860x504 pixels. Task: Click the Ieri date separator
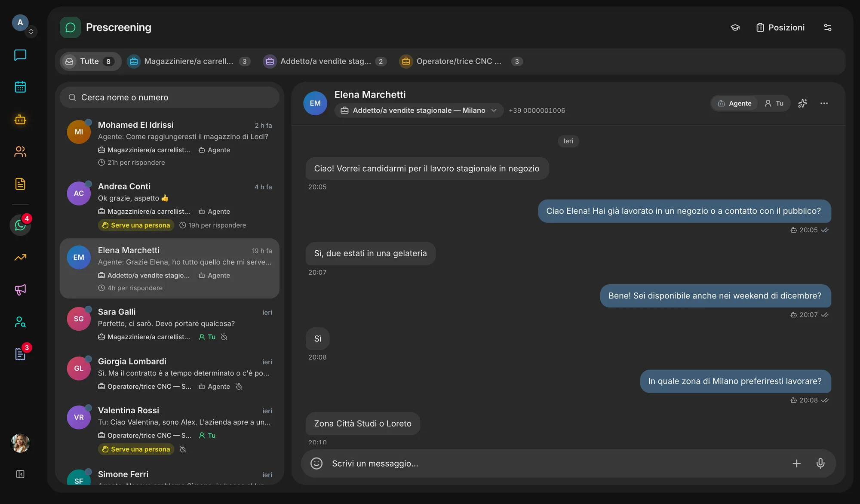(x=568, y=141)
